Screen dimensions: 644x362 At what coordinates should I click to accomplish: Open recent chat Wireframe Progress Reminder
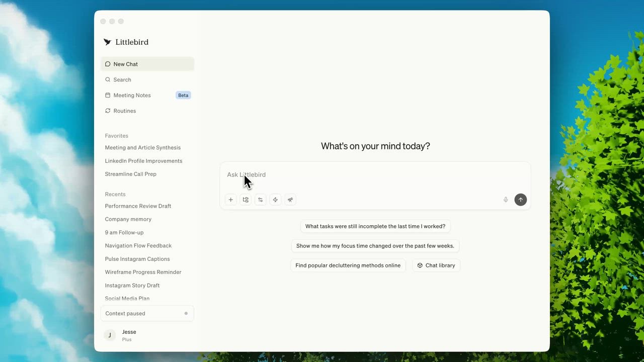pyautogui.click(x=143, y=272)
